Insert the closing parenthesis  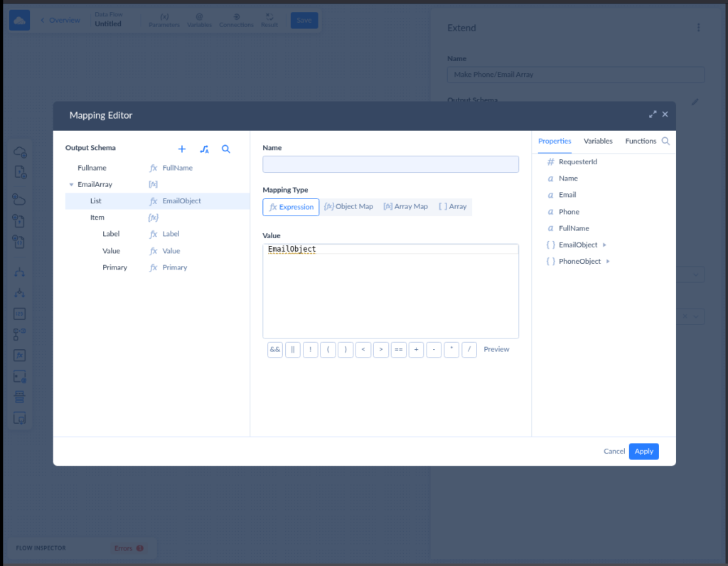[x=346, y=350]
